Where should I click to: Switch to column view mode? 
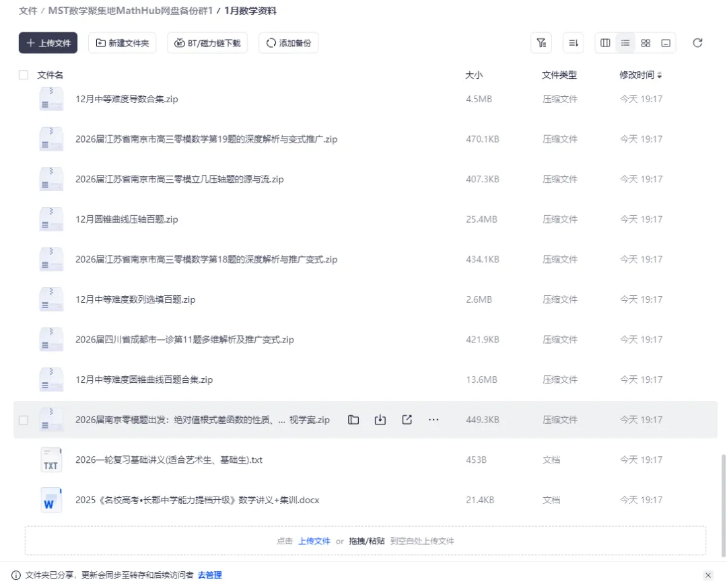604,42
